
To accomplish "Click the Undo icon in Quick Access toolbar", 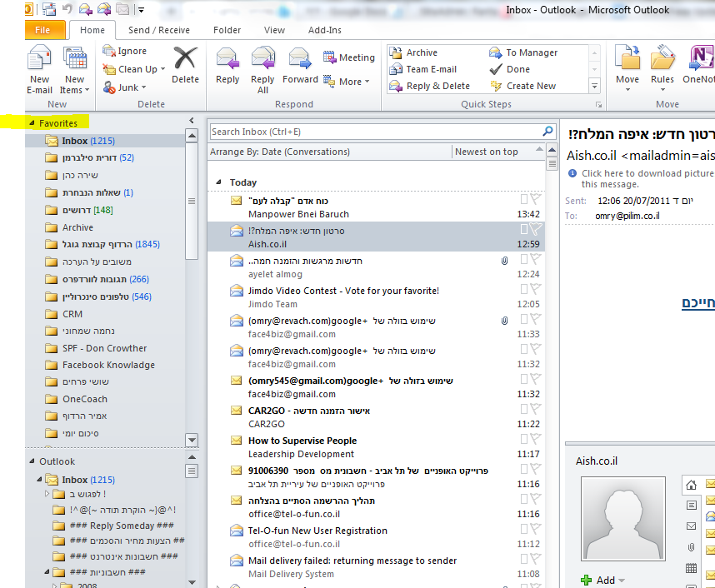I will 67,8.
